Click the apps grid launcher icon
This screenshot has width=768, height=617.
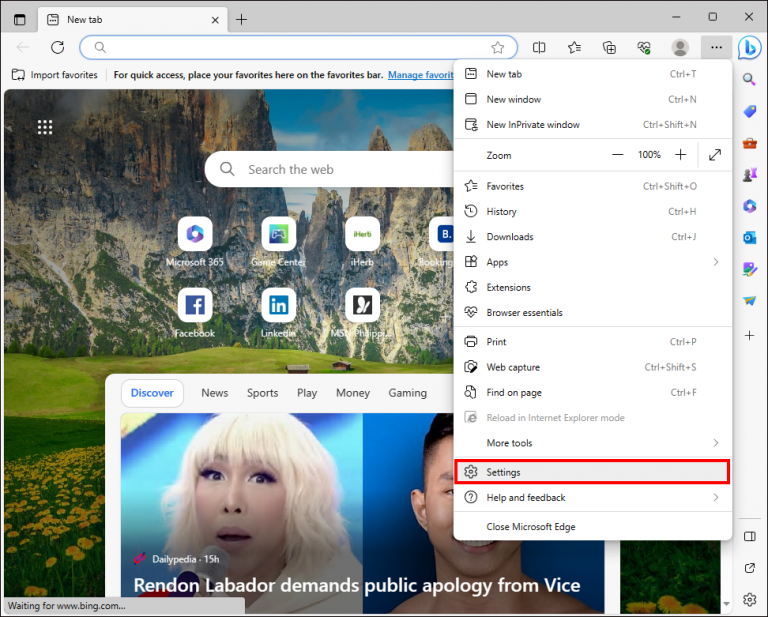point(45,127)
